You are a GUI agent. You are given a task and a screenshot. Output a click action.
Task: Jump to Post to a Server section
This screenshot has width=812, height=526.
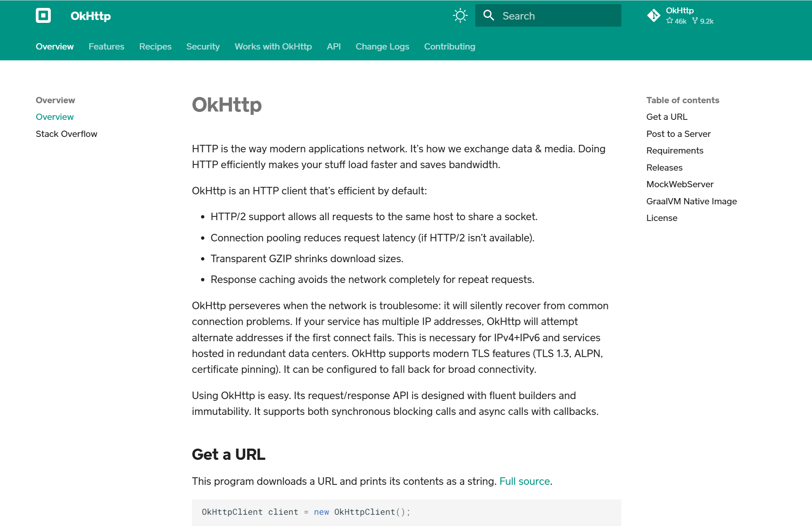coord(678,134)
